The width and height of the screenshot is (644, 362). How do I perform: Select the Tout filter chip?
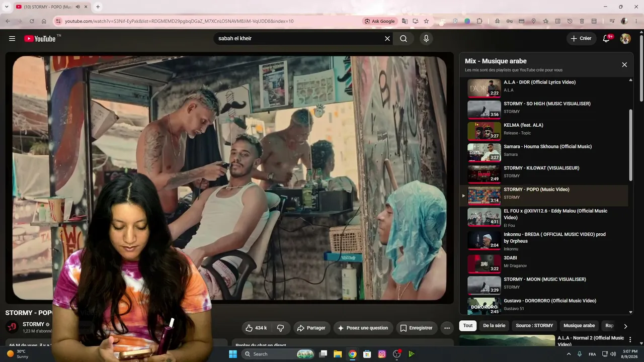click(x=468, y=326)
